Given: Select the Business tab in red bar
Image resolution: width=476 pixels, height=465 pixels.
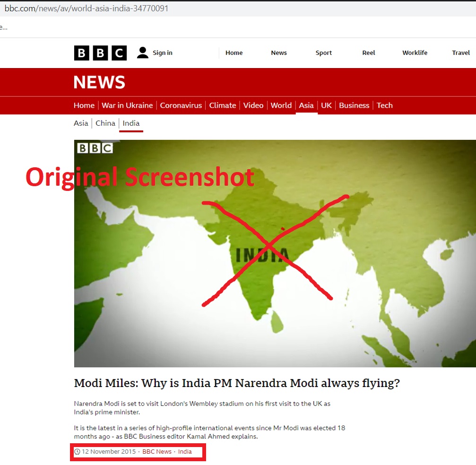Looking at the screenshot, I should pos(354,105).
